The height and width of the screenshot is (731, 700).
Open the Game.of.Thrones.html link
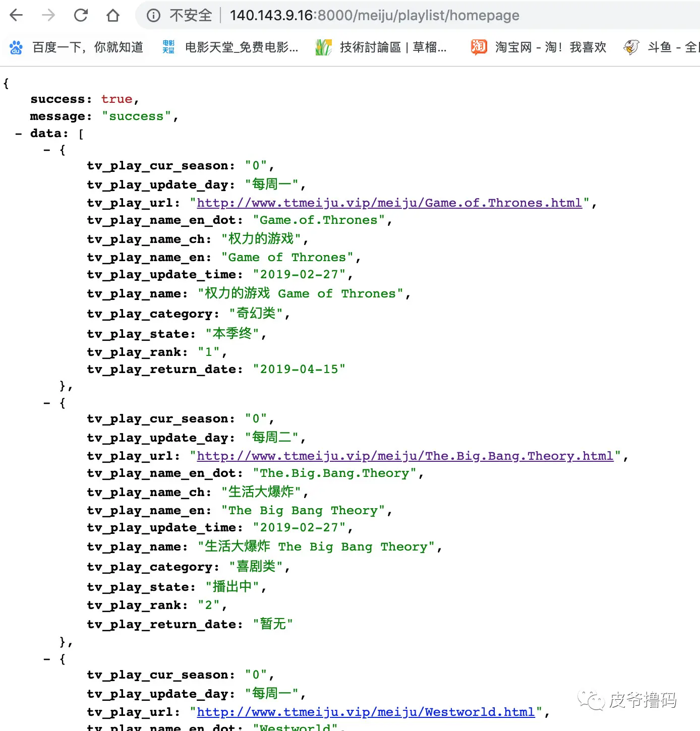point(389,203)
